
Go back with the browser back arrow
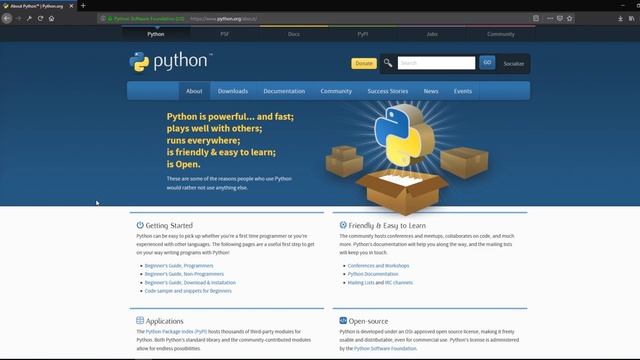tap(7, 18)
